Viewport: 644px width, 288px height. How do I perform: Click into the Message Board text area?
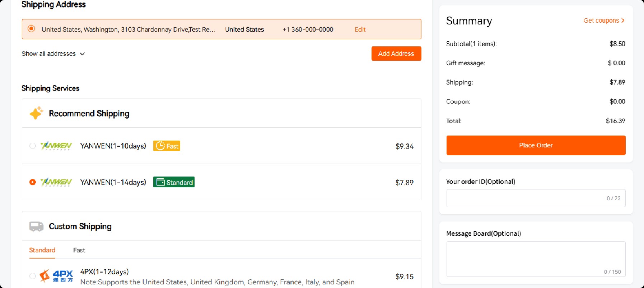tap(535, 257)
